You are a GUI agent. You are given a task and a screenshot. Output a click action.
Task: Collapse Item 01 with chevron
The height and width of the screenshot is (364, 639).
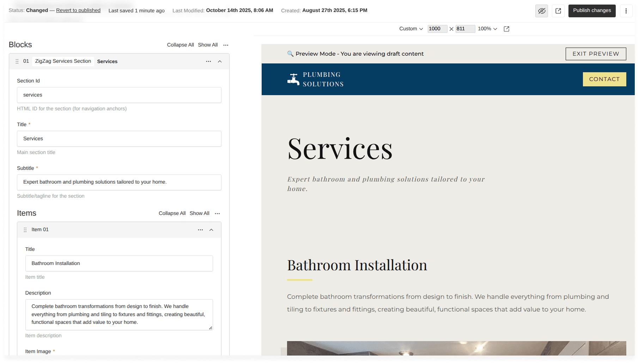click(x=211, y=230)
